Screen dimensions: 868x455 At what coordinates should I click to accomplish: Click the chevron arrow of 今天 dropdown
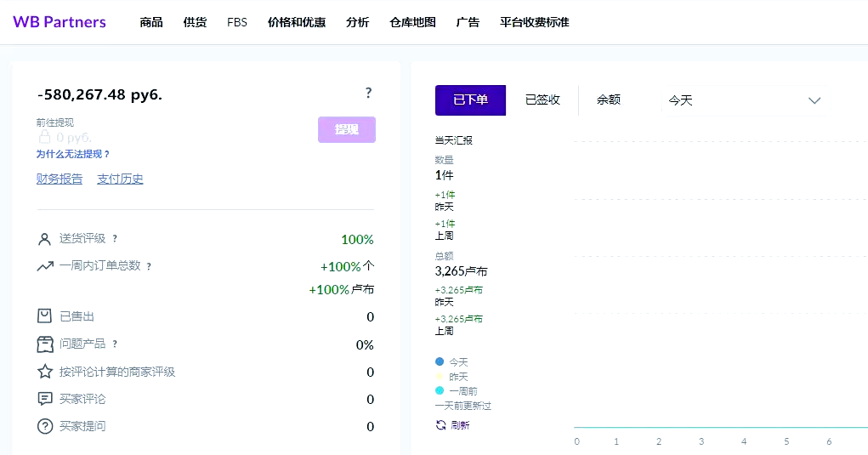pos(814,100)
